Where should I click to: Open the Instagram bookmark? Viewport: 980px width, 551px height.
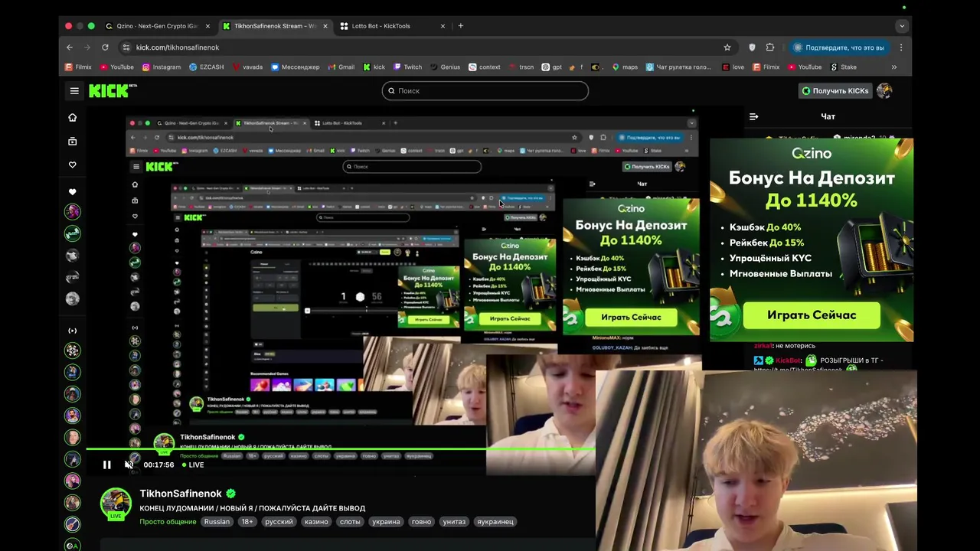(161, 67)
